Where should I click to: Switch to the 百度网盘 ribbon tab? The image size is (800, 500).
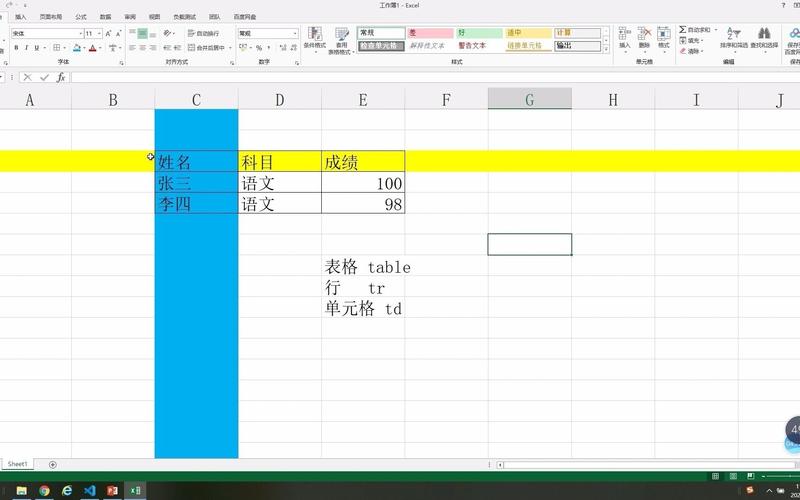pyautogui.click(x=245, y=17)
